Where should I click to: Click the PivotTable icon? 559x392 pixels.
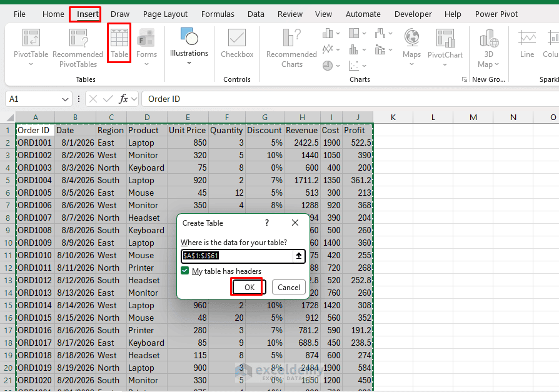click(31, 38)
